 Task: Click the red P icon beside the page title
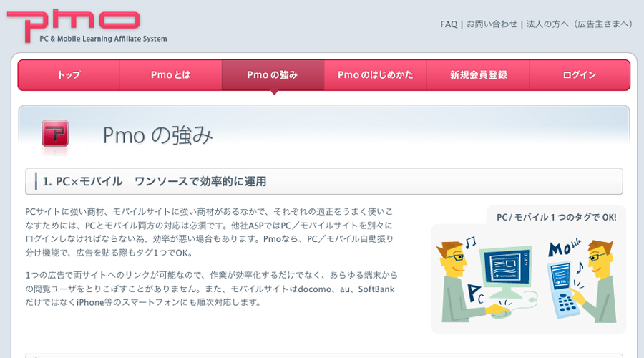click(54, 132)
